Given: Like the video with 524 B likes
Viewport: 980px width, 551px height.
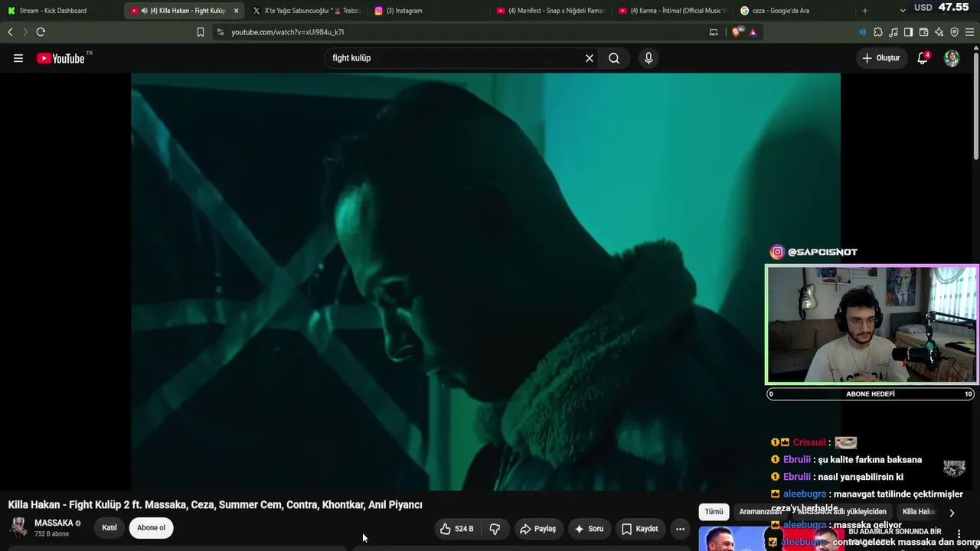Looking at the screenshot, I should (x=457, y=529).
